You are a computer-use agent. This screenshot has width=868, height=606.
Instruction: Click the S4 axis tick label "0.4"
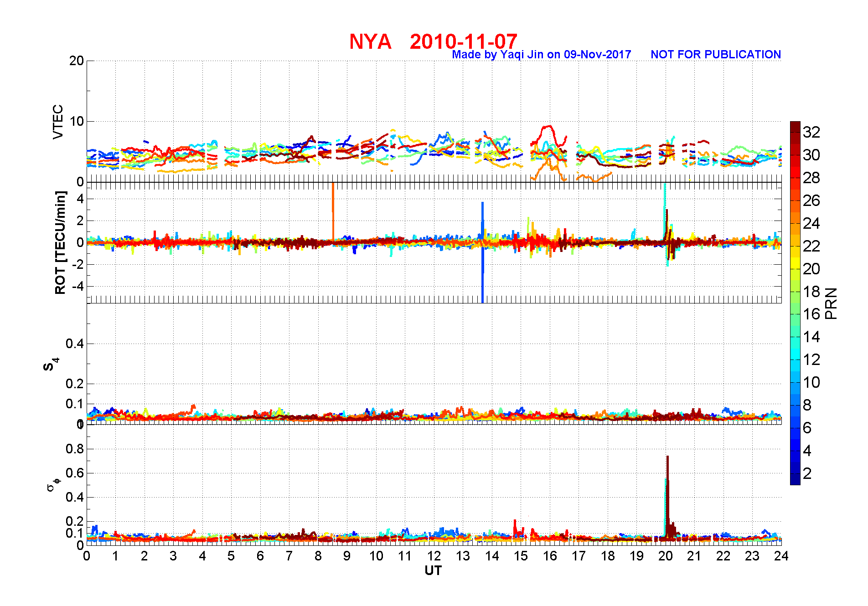coord(75,344)
